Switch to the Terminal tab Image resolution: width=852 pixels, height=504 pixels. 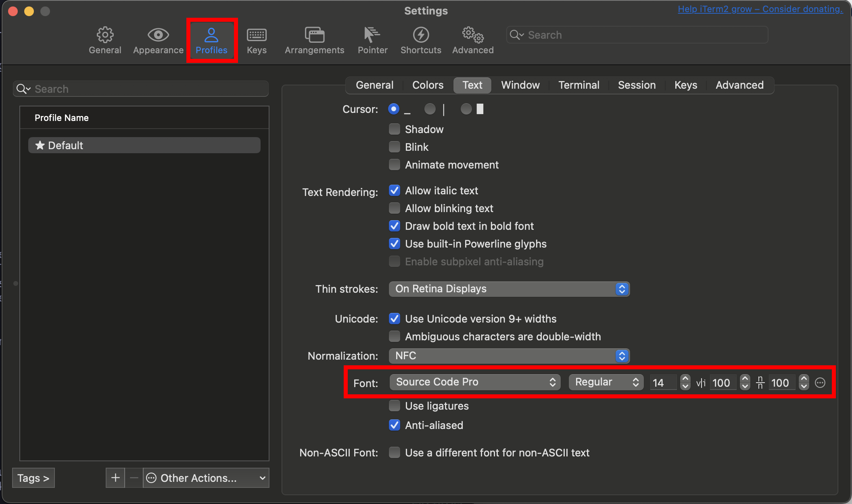coord(578,85)
